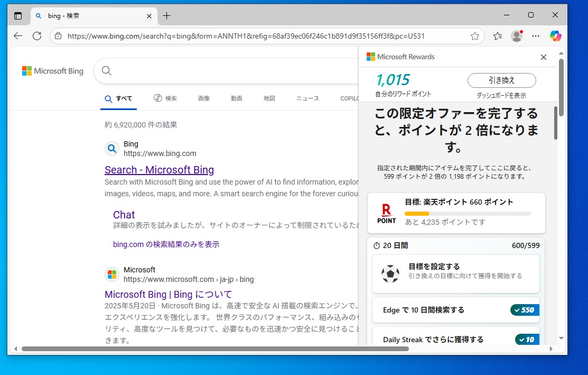
Task: Click the 楽天ポイント goal progress bar
Action: tap(468, 214)
